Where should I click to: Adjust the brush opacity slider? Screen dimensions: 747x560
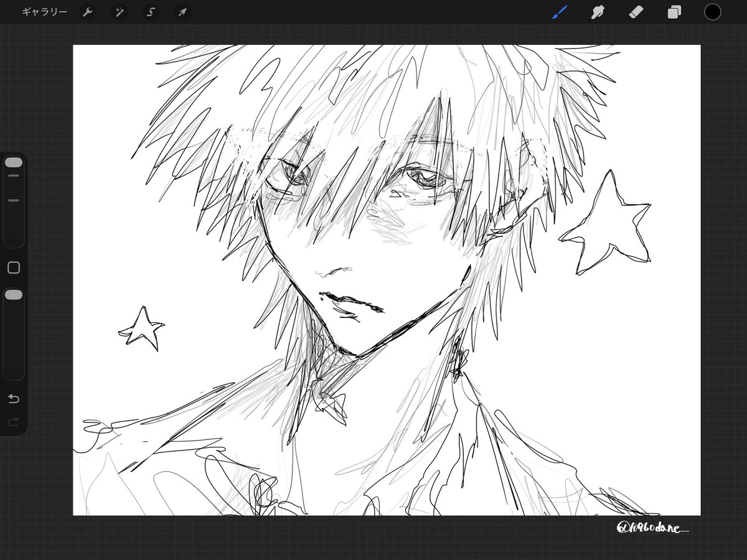click(x=13, y=294)
